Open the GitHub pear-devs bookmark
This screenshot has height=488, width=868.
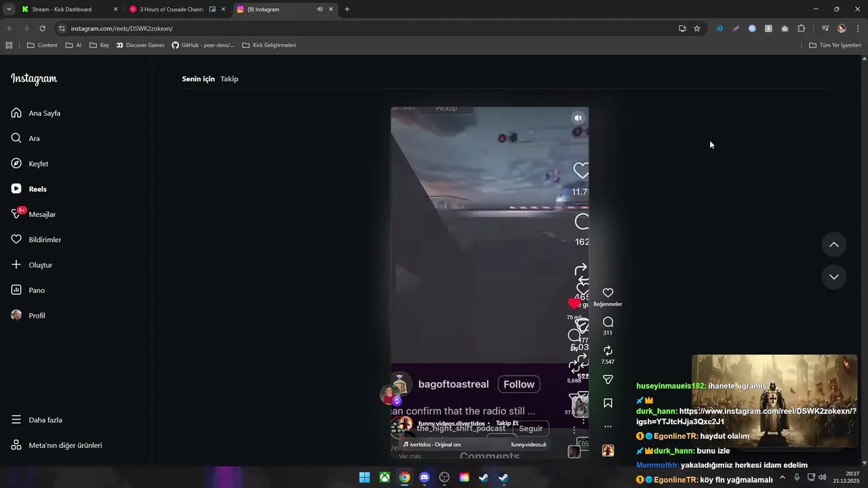point(203,45)
